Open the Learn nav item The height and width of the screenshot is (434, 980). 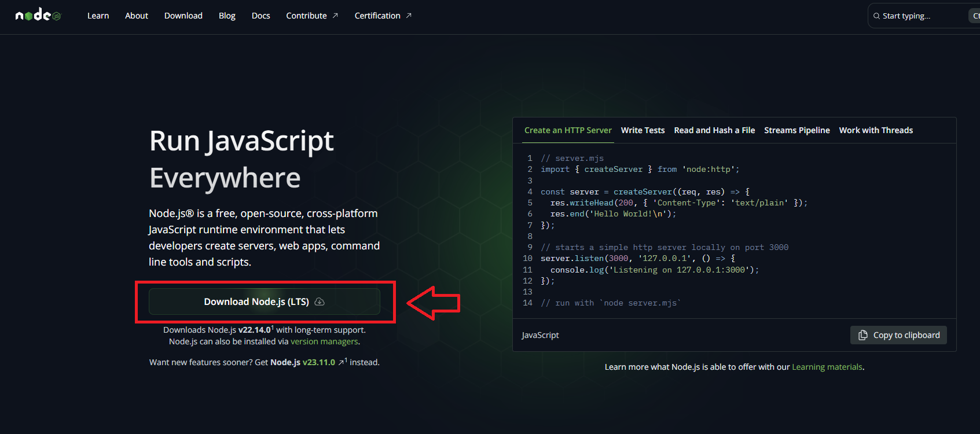coord(98,16)
